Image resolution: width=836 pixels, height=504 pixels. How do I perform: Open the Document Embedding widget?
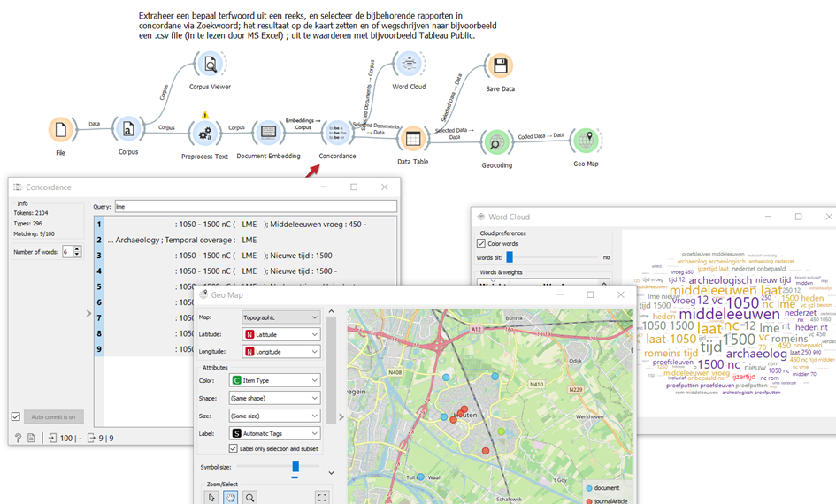[x=268, y=133]
